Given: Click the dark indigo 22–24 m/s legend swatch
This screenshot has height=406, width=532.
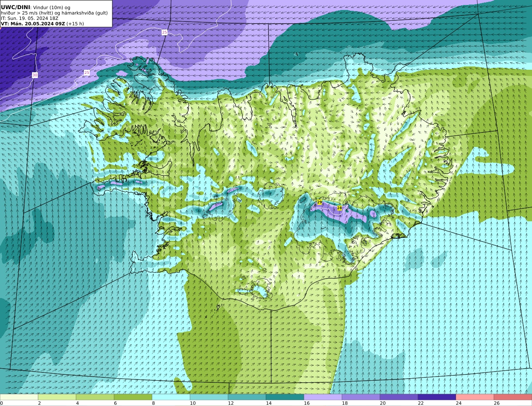Looking at the screenshot, I should 437,397.
